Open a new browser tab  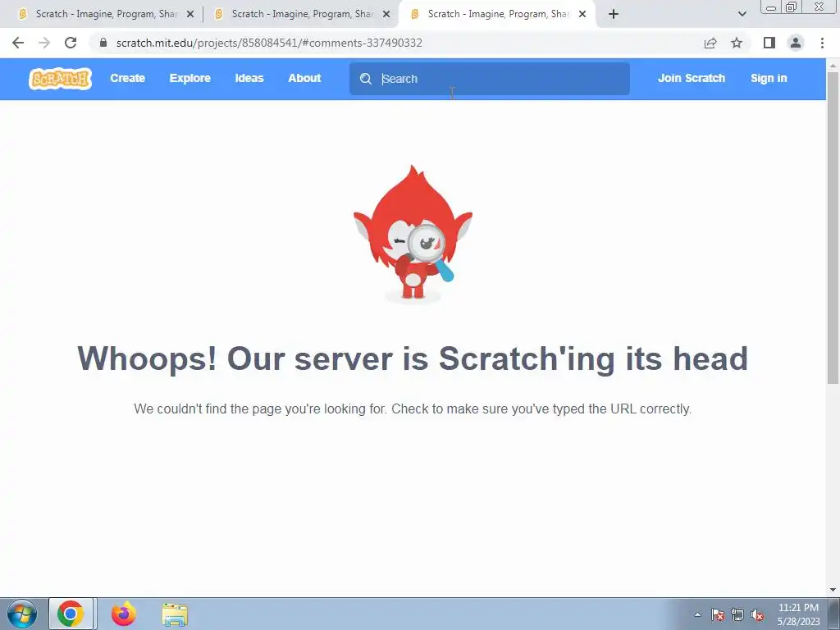[x=614, y=14]
